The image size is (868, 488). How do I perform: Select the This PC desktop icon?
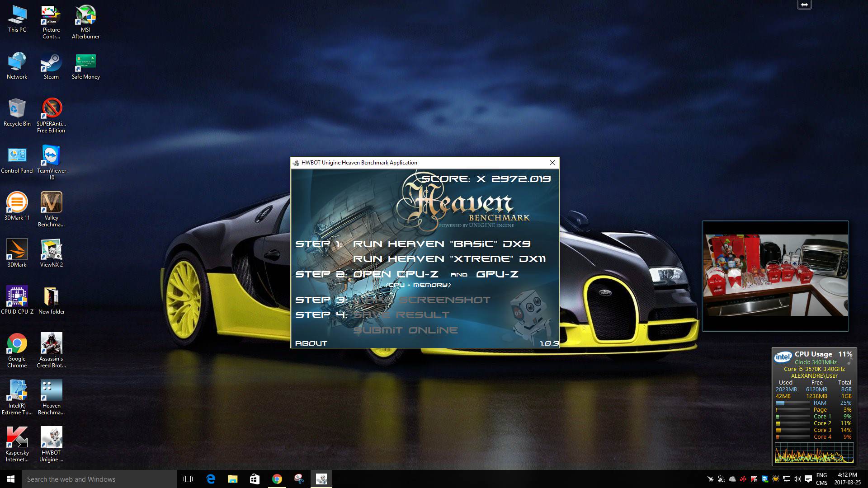[x=17, y=19]
